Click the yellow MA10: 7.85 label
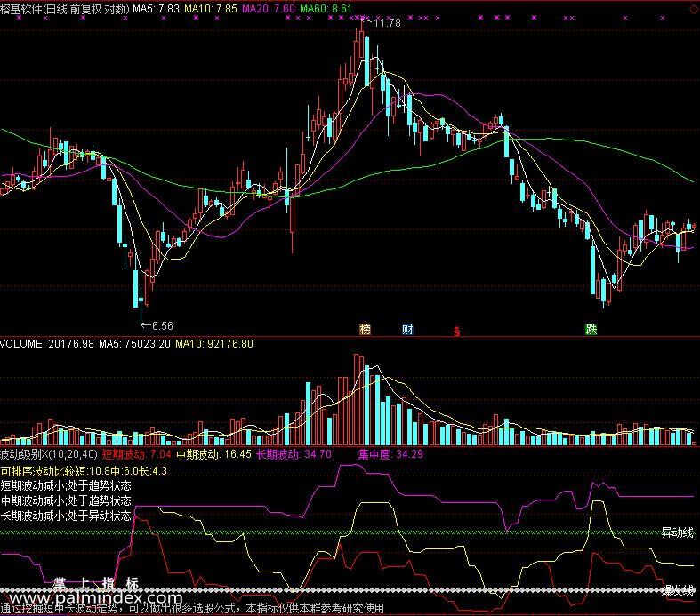 click(211, 9)
